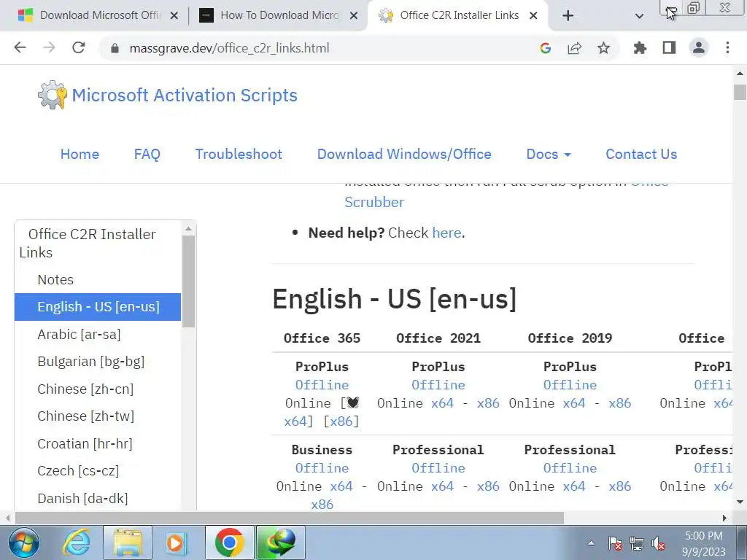Viewport: 747px width, 560px height.
Task: Open the Home nav link
Action: (x=80, y=155)
